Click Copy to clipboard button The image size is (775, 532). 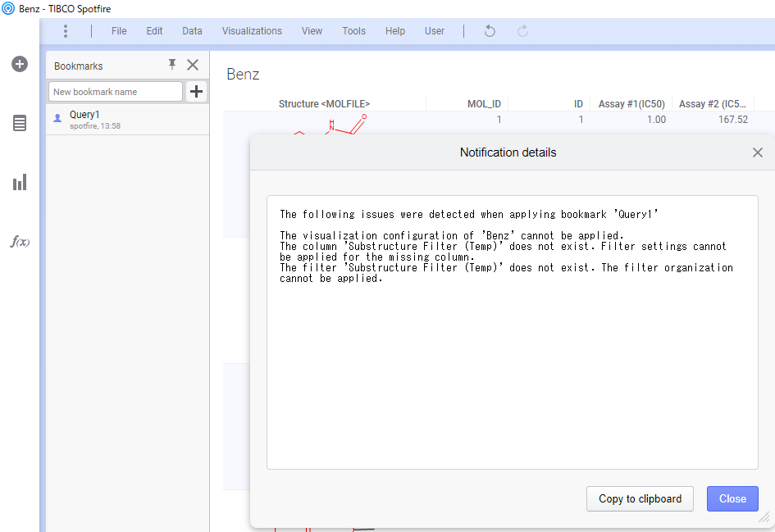(x=640, y=499)
